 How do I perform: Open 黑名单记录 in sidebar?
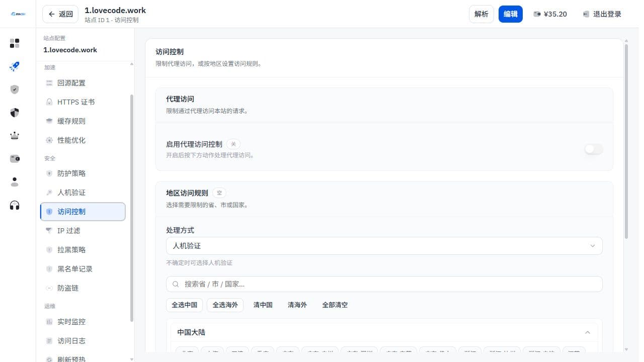coord(83,269)
